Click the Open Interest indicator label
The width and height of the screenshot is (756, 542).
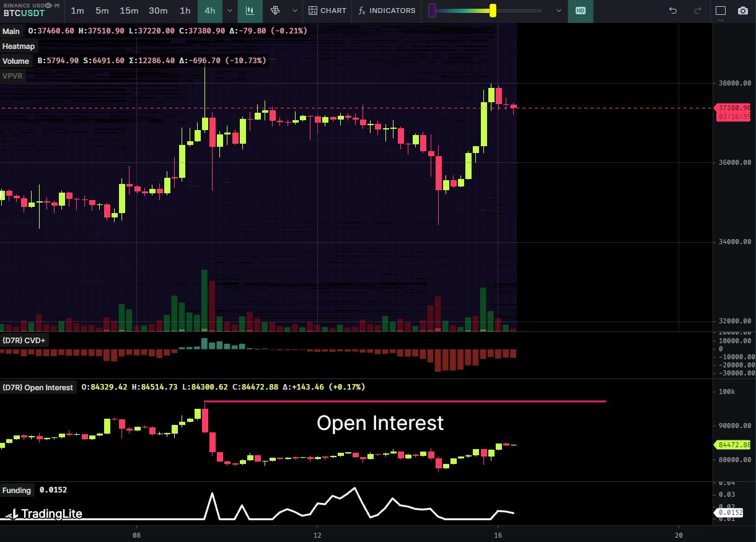tap(38, 387)
